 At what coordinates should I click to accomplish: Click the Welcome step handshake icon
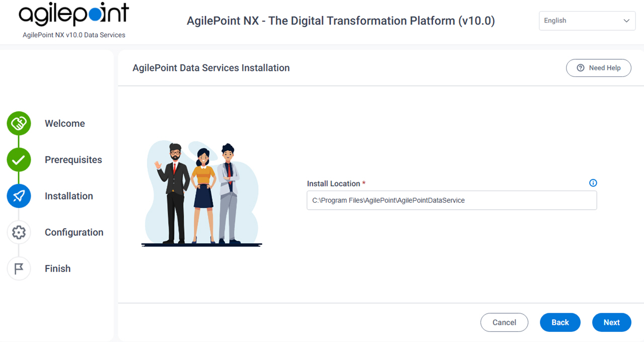click(x=19, y=123)
